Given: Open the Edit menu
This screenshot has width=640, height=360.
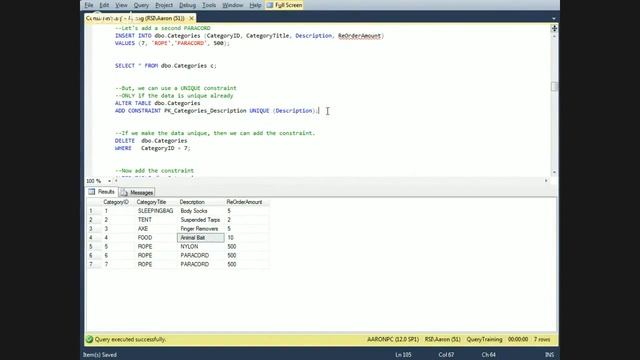Looking at the screenshot, I should 104,5.
